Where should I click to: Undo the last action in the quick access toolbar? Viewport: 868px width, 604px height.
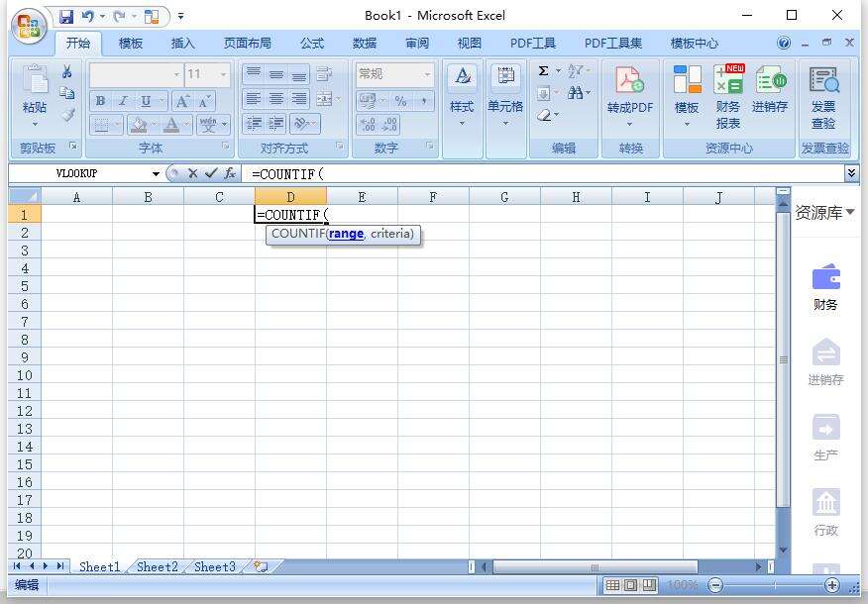click(87, 17)
